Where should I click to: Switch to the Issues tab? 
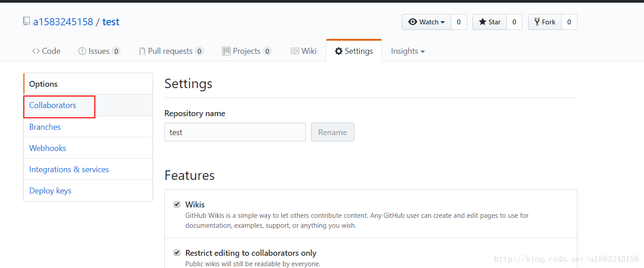[x=99, y=51]
